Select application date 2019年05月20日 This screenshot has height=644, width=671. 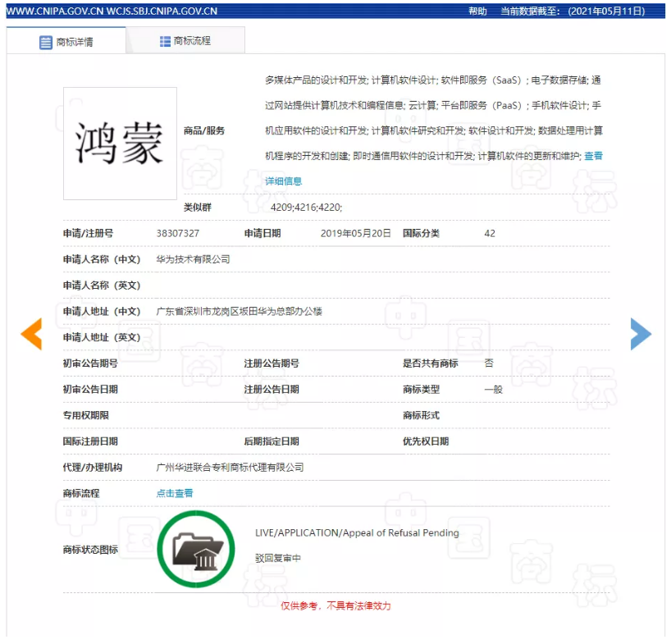356,233
